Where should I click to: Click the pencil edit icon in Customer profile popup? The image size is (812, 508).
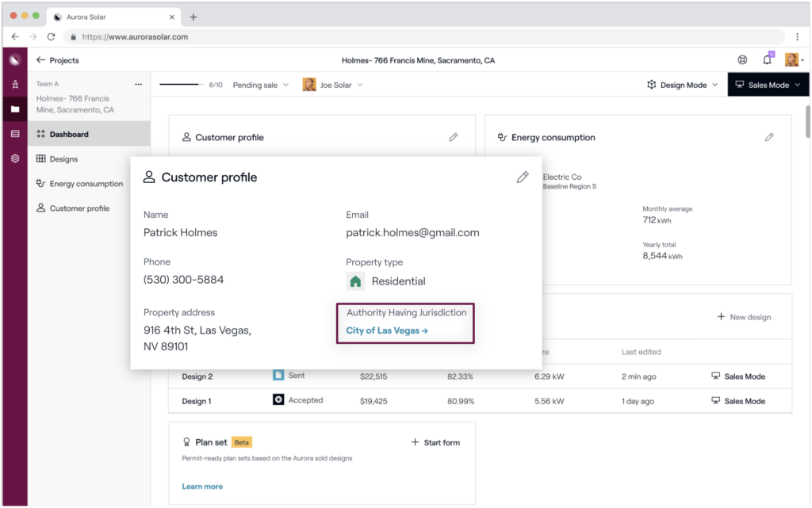coord(522,178)
